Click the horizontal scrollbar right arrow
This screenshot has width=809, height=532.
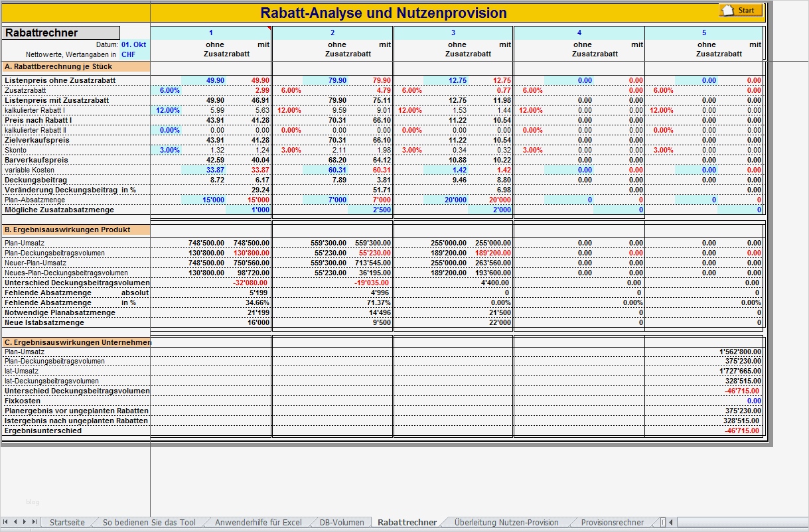coord(806,522)
